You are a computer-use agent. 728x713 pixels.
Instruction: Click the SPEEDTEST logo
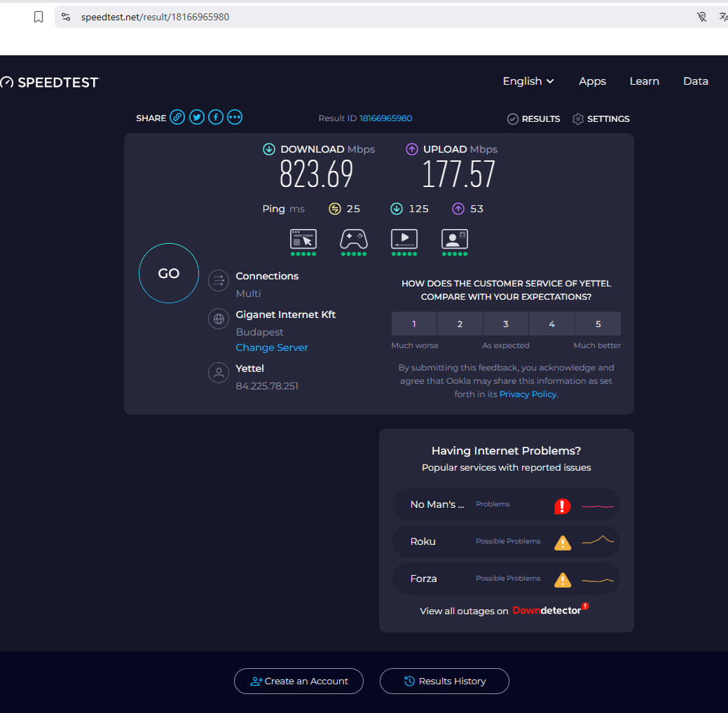pyautogui.click(x=50, y=83)
